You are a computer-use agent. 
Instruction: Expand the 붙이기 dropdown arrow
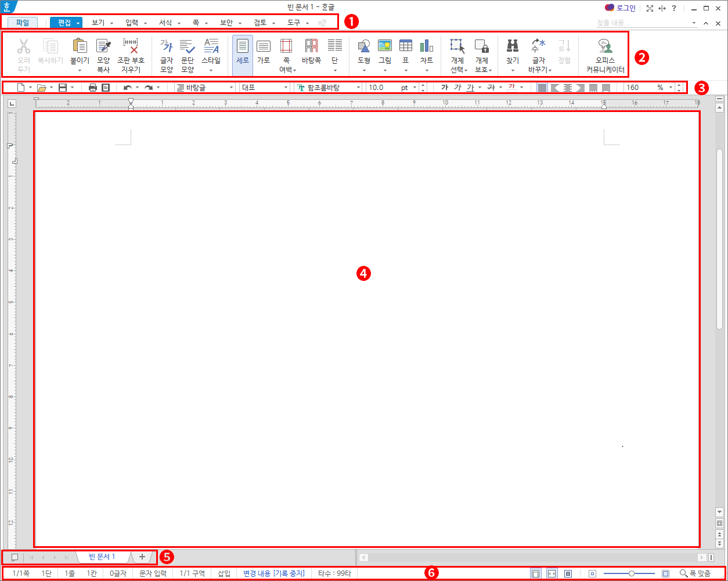point(80,71)
